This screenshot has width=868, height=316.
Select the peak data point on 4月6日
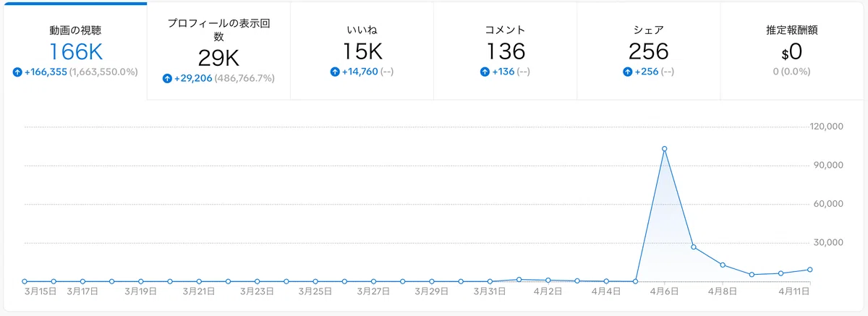pyautogui.click(x=664, y=149)
